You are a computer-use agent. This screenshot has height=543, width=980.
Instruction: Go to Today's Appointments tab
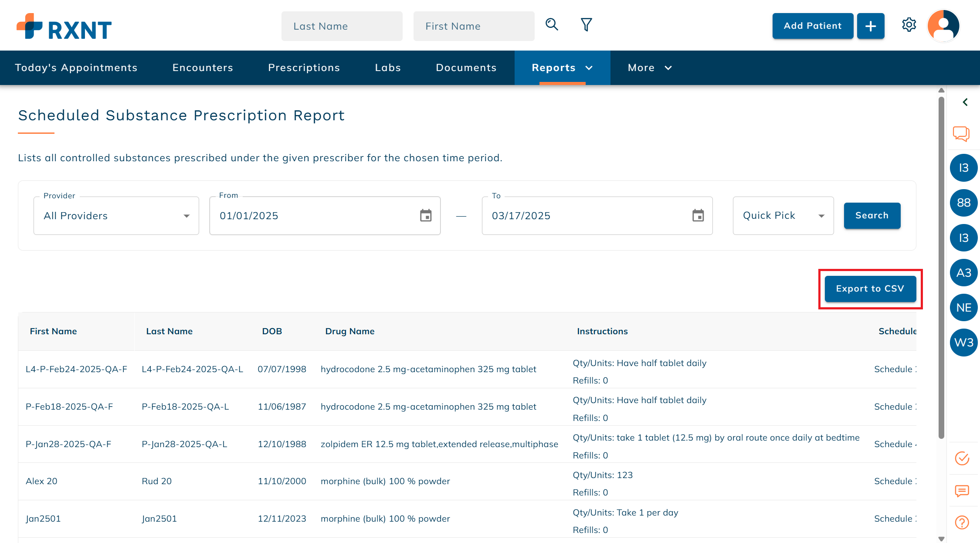[x=76, y=68]
